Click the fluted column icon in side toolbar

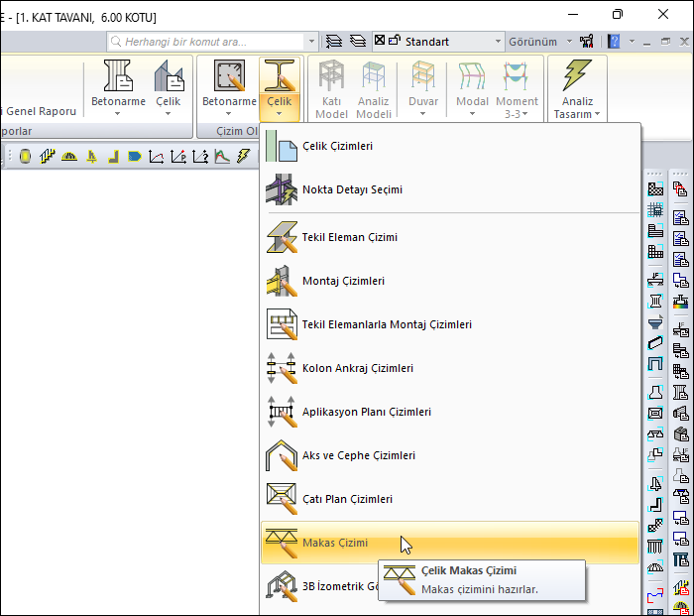pyautogui.click(x=655, y=302)
